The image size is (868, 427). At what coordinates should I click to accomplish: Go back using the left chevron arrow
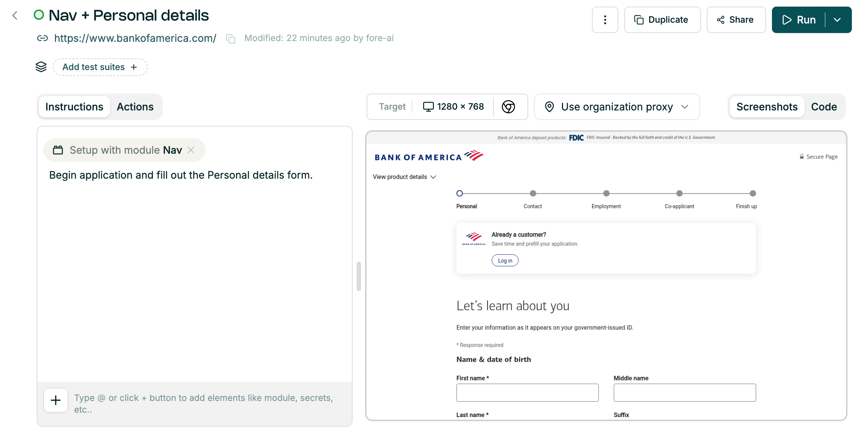15,15
